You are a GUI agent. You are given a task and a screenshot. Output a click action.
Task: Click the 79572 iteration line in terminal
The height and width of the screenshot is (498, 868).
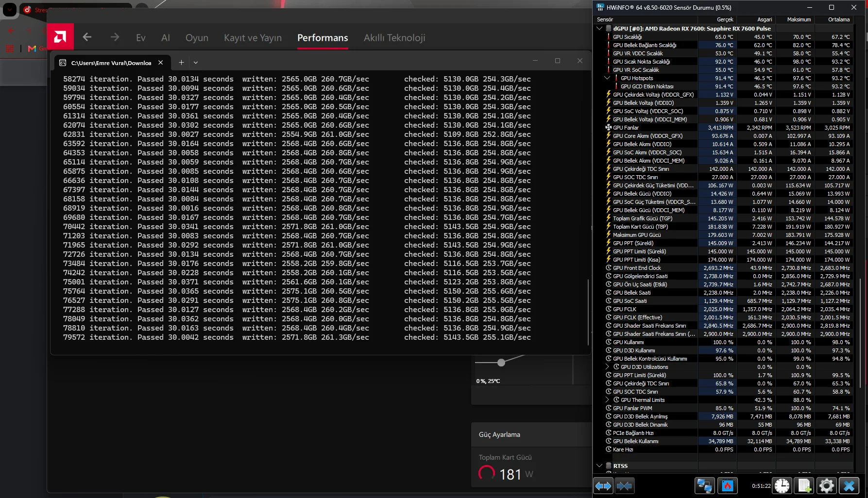[x=297, y=337]
